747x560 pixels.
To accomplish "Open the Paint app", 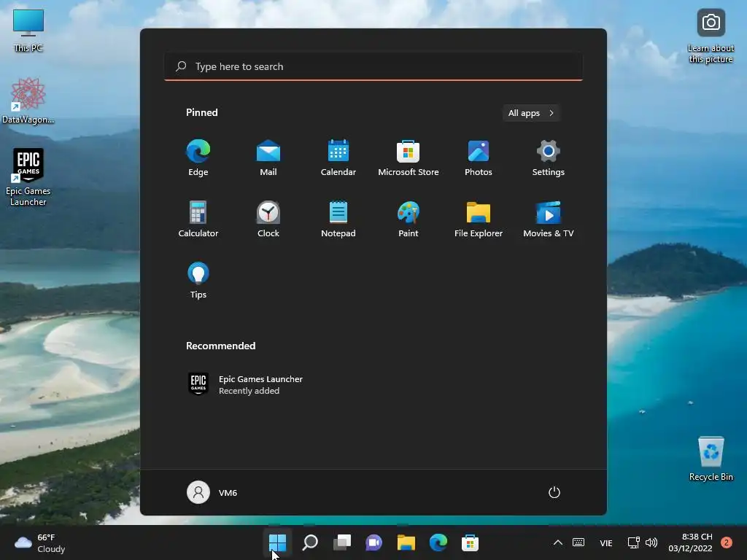I will [409, 219].
